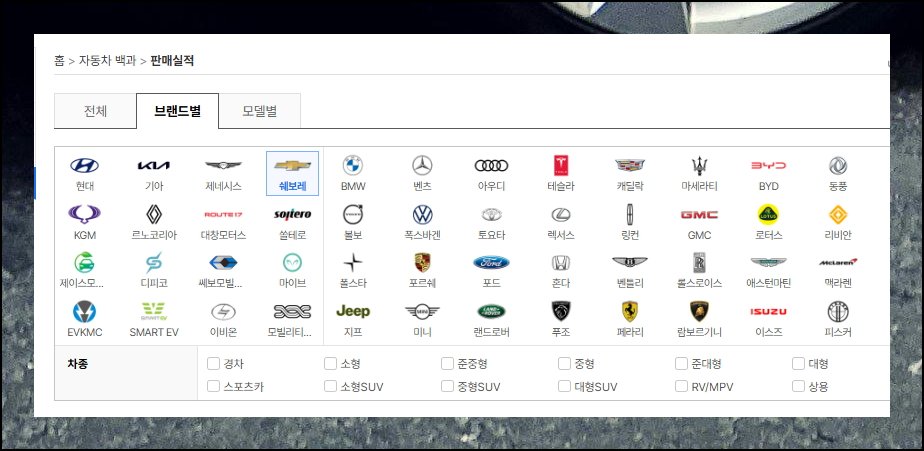Screen dimensions: 924x451
Task: Select the Ford (포드) oval logo
Action: (491, 262)
